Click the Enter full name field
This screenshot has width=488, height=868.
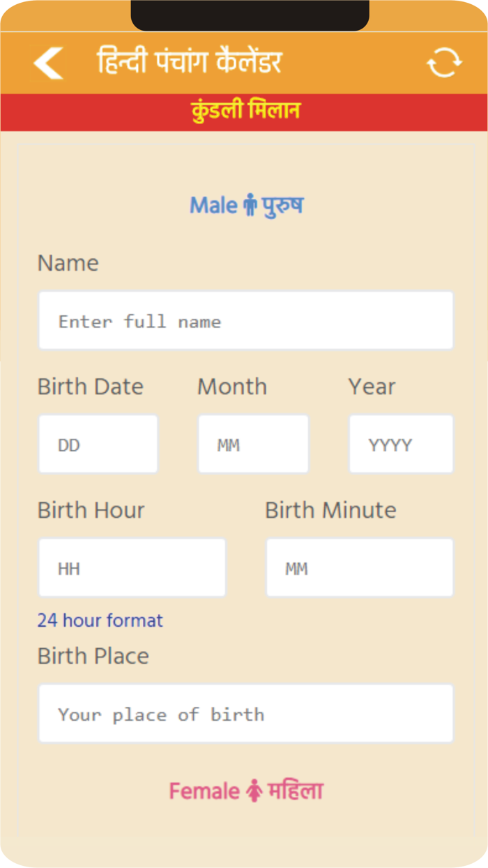tap(245, 320)
